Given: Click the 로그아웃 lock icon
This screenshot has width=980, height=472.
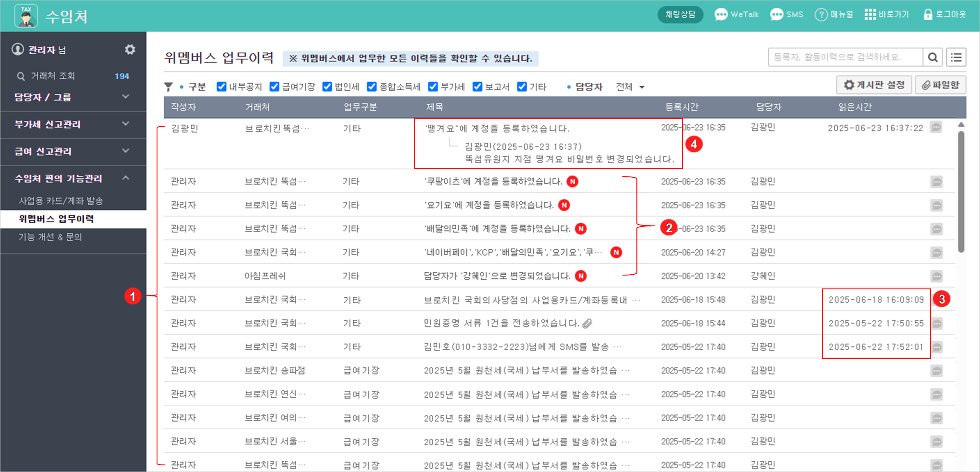Looking at the screenshot, I should pyautogui.click(x=928, y=15).
